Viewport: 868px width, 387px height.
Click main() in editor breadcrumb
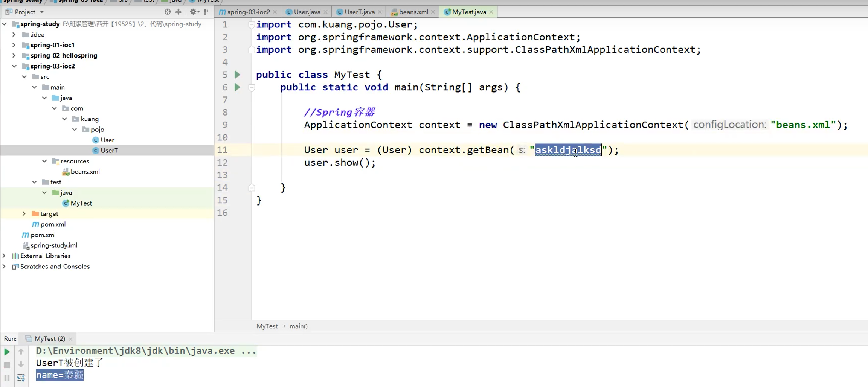299,326
